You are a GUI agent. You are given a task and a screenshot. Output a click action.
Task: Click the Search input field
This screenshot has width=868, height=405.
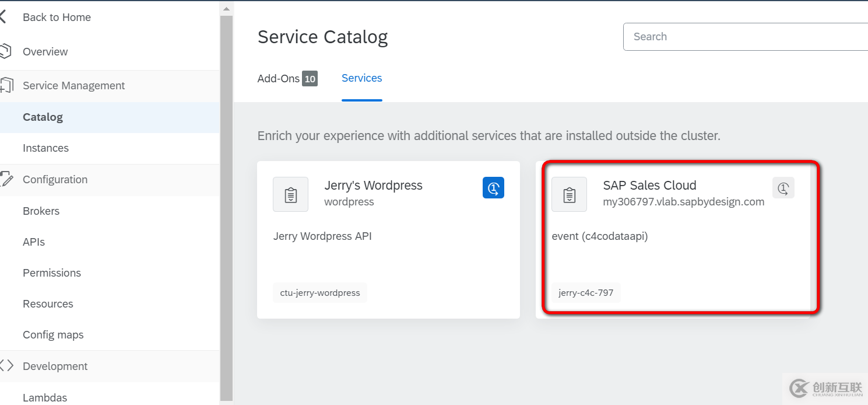point(740,36)
